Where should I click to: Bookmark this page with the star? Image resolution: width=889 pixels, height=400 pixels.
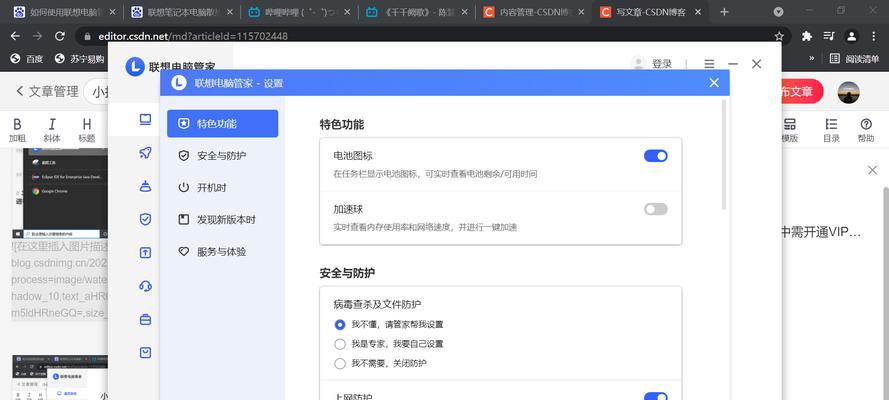click(x=779, y=36)
